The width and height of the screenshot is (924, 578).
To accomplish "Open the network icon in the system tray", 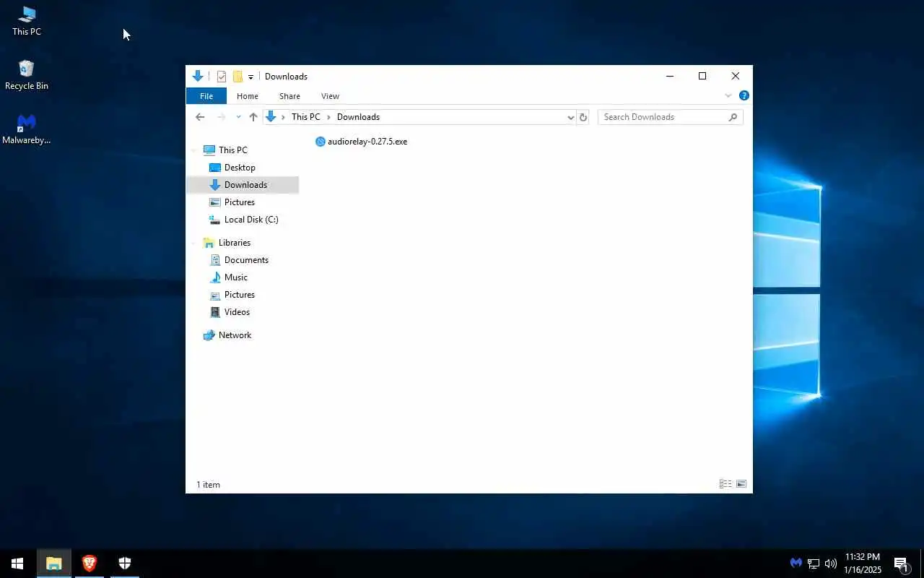I will point(814,564).
